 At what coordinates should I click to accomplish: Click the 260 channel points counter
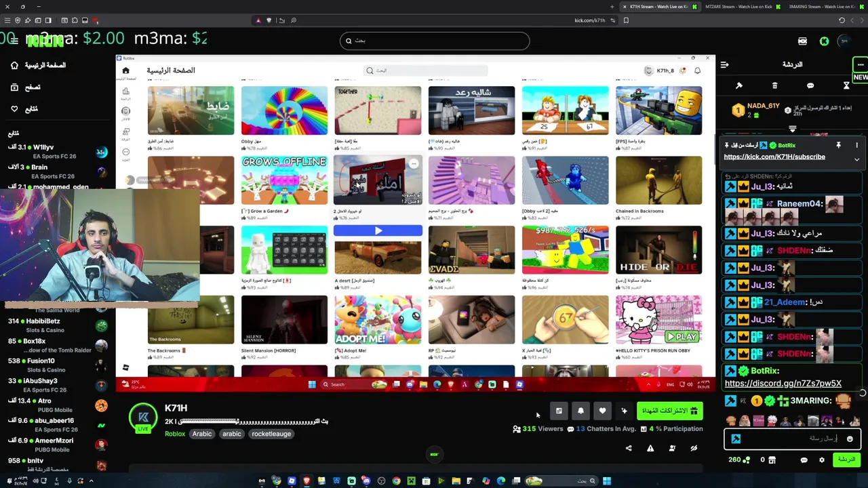point(738,460)
